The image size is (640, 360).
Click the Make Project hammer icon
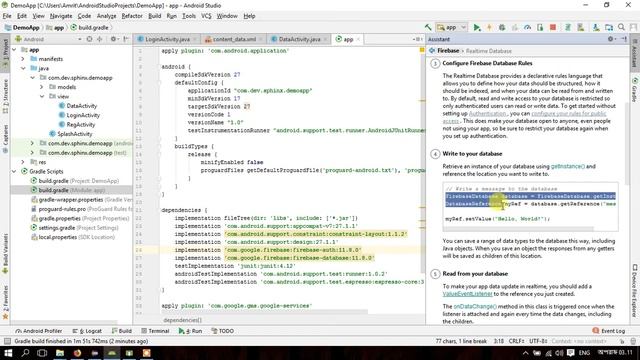coord(428,27)
